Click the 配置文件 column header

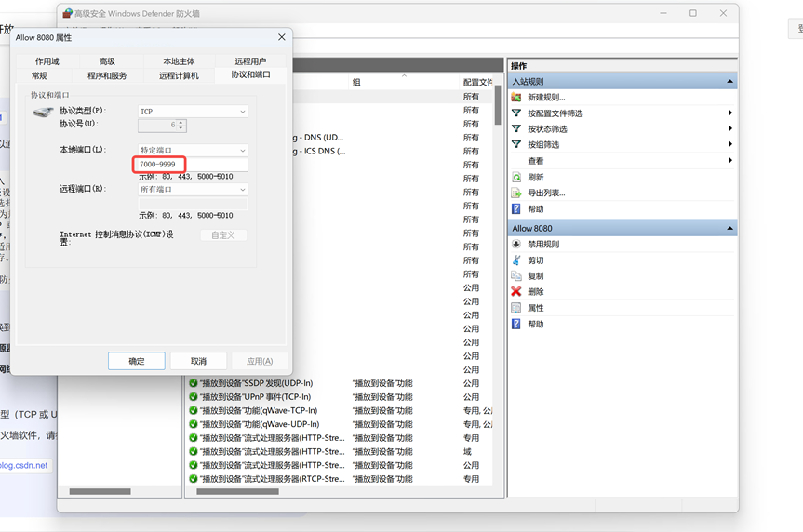477,82
